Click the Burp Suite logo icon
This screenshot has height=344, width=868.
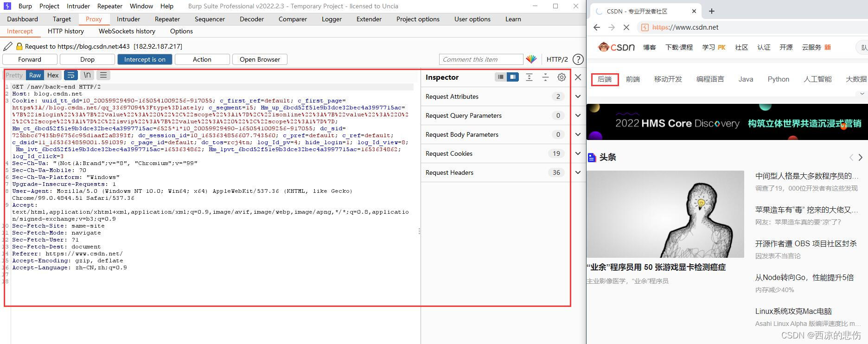click(7, 6)
